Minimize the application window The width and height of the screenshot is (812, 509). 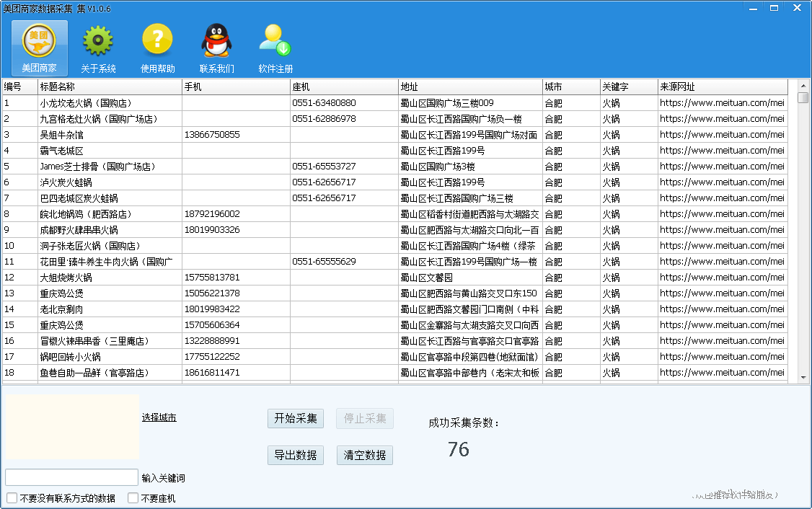coord(753,8)
